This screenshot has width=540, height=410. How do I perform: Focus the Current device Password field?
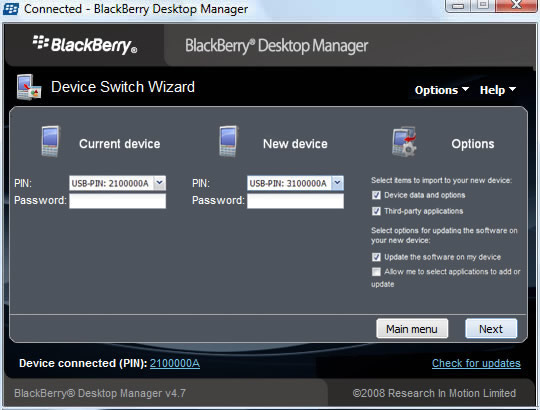(117, 201)
